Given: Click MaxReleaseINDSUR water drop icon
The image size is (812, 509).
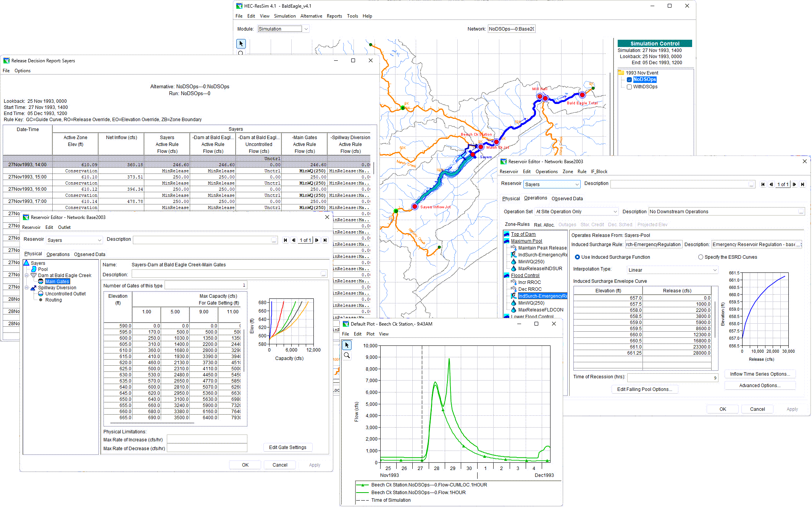Looking at the screenshot, I should (513, 268).
